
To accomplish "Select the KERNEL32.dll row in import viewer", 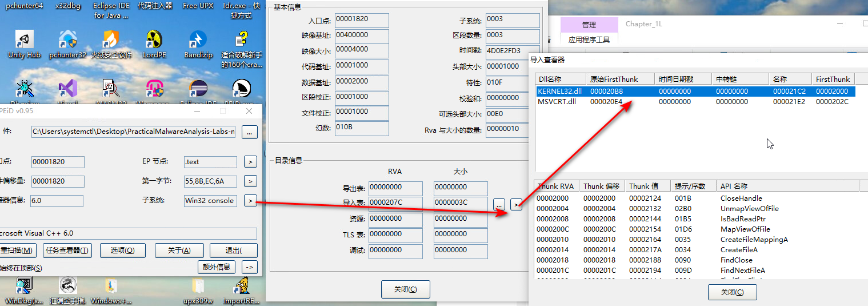I will pos(695,92).
